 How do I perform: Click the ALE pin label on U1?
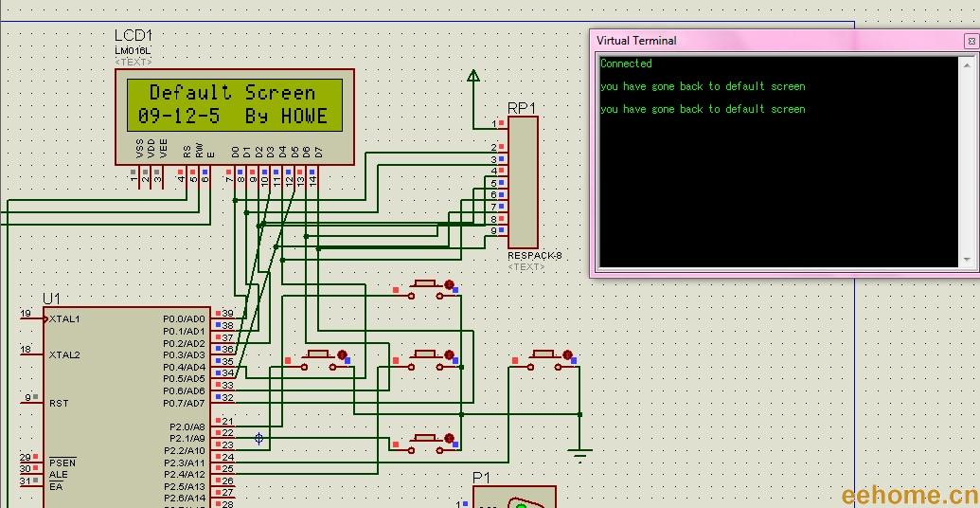pyautogui.click(x=58, y=475)
